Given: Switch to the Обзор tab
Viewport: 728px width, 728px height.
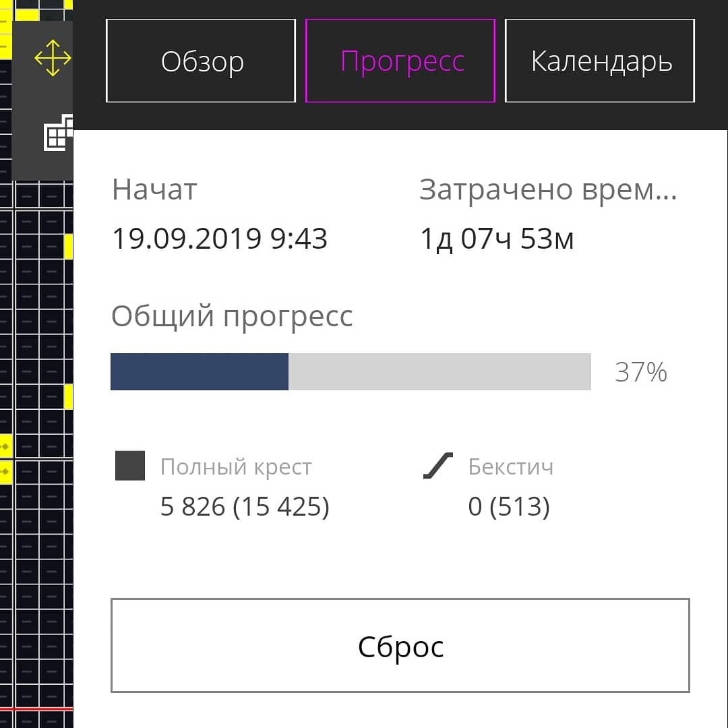Looking at the screenshot, I should coord(201,61).
